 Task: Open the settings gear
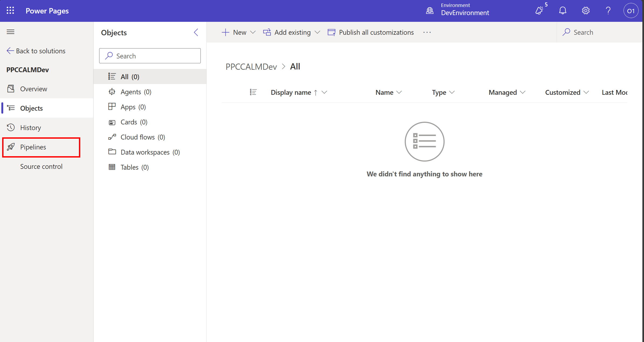[585, 11]
